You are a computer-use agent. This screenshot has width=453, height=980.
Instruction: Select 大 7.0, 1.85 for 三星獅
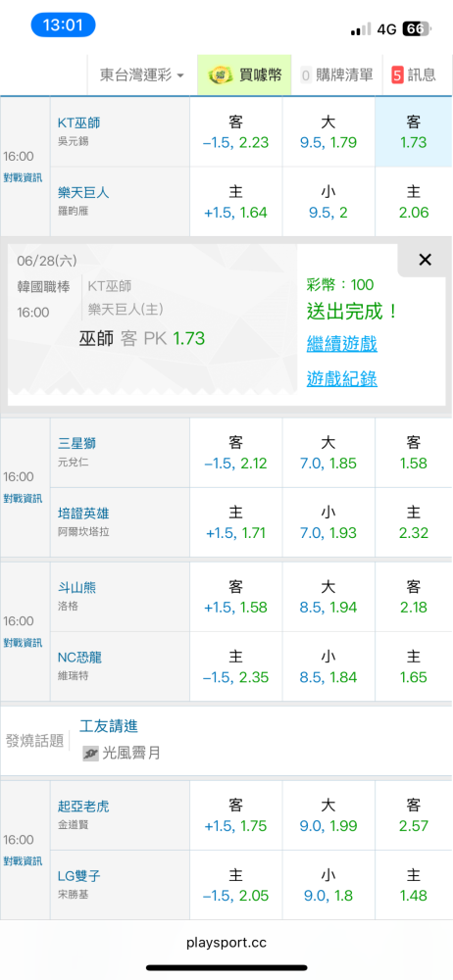tap(328, 453)
